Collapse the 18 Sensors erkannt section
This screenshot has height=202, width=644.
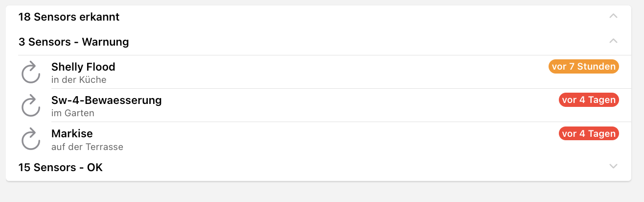(x=613, y=17)
